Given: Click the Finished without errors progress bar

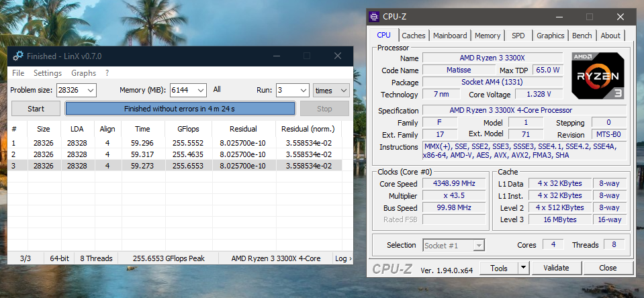Looking at the screenshot, I should (180, 109).
